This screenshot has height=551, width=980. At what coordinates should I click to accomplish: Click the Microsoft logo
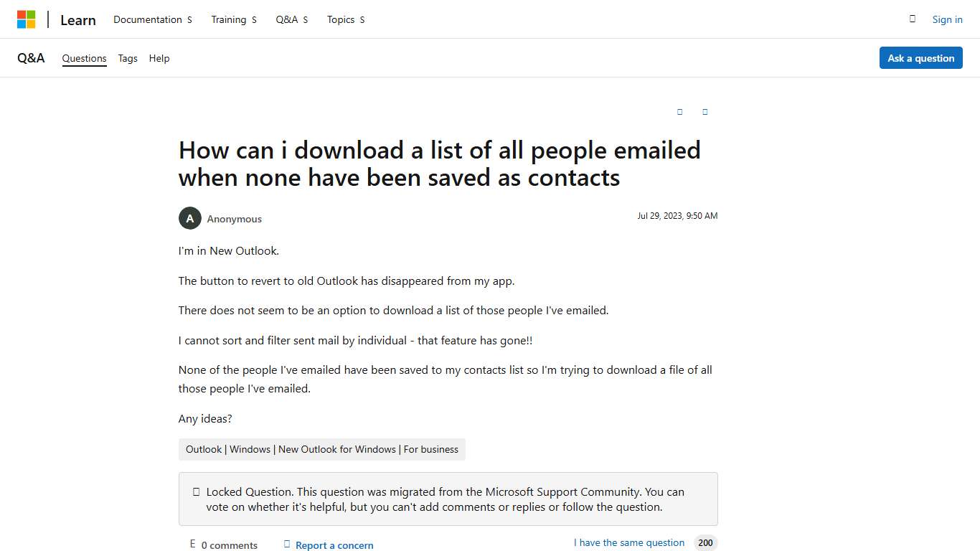click(x=27, y=19)
